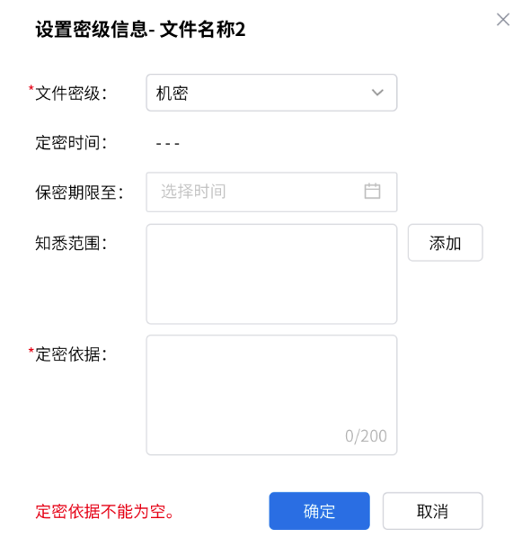This screenshot has height=556, width=522.
Task: Click the 定密时间 placeholder value ---
Action: (x=167, y=143)
